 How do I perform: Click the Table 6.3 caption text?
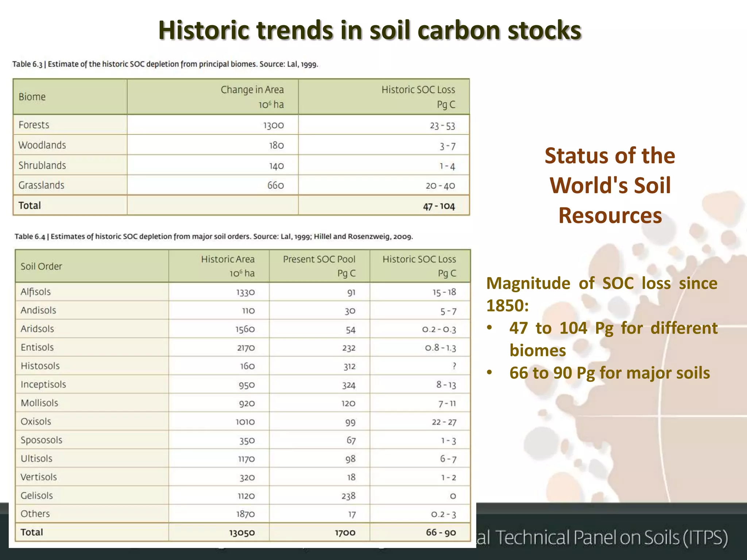(x=165, y=64)
